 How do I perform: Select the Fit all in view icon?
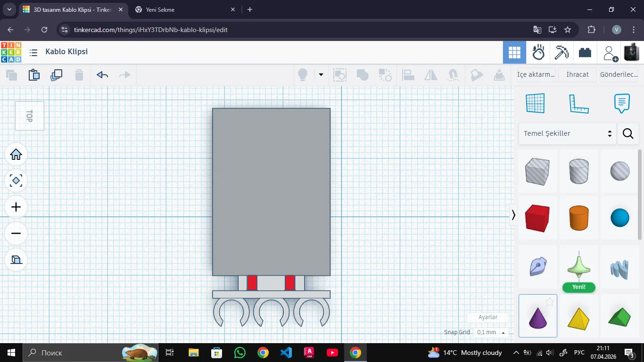[x=16, y=181]
